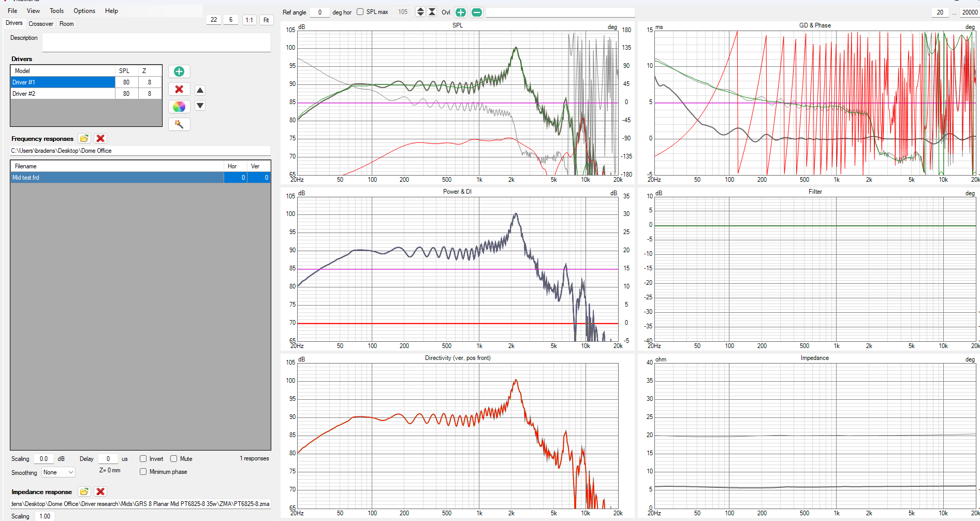Click the Impedance chart title
The width and height of the screenshot is (980, 521).
coord(815,358)
